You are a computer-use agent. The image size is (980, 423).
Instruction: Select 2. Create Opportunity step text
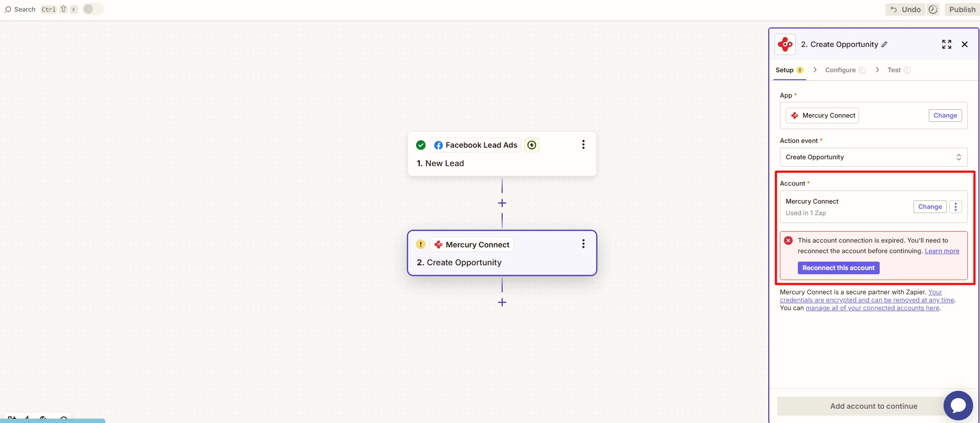click(x=459, y=263)
